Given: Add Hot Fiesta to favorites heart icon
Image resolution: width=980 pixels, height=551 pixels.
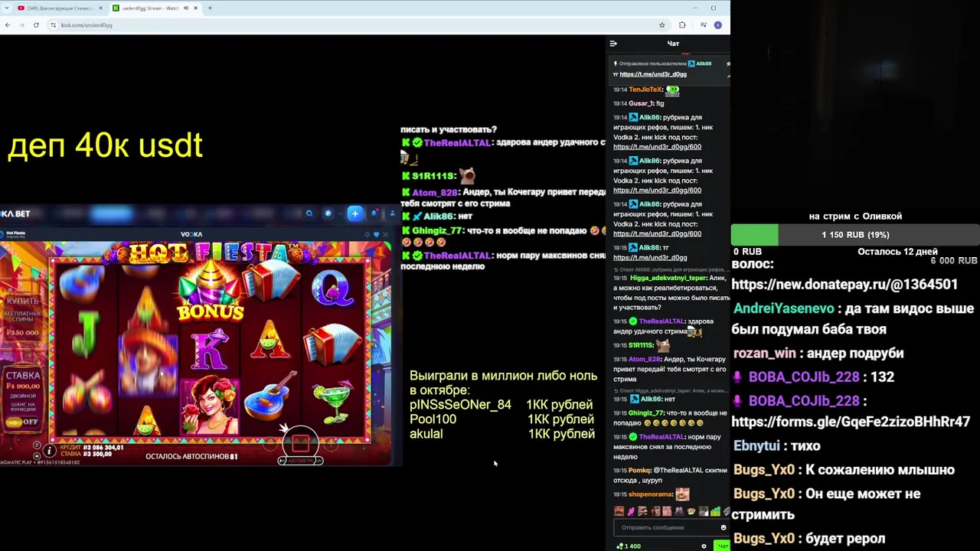Looking at the screenshot, I should click(x=376, y=234).
